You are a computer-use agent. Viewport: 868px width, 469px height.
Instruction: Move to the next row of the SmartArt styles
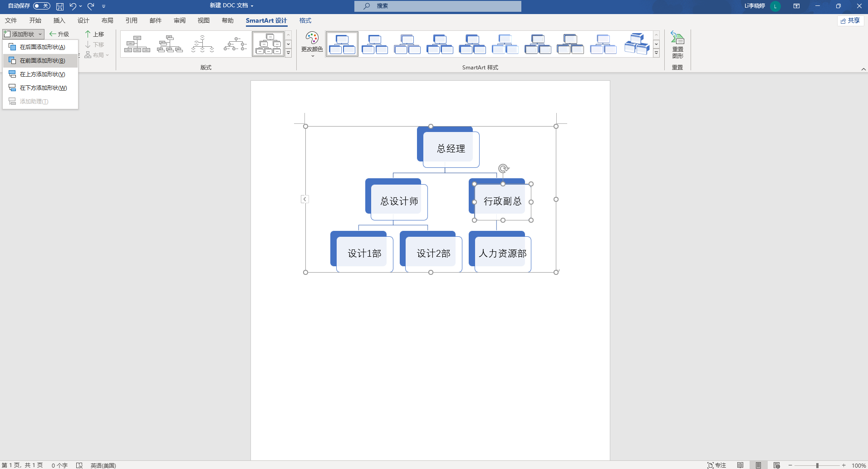pyautogui.click(x=656, y=44)
